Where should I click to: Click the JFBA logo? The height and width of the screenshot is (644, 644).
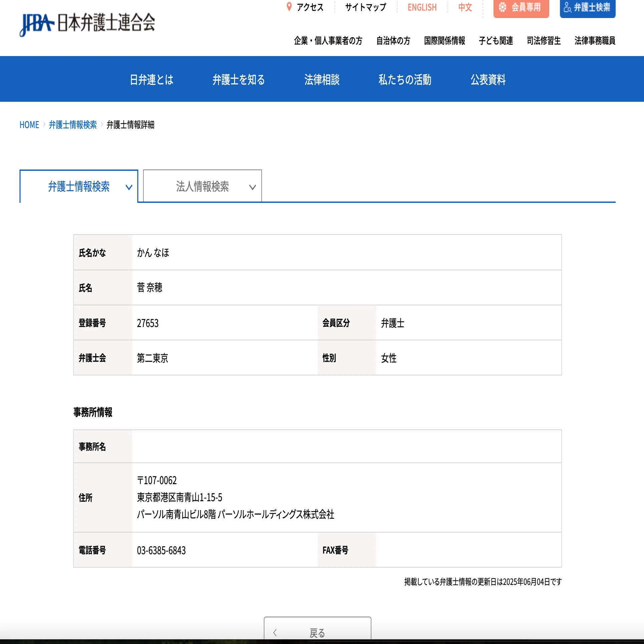click(x=87, y=24)
